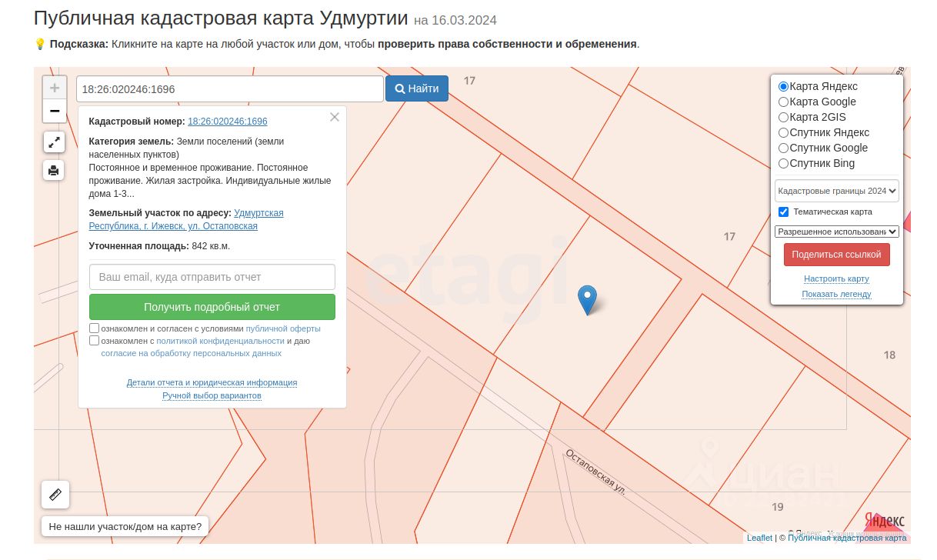The height and width of the screenshot is (560, 937).
Task: Click the print map icon
Action: (x=54, y=171)
